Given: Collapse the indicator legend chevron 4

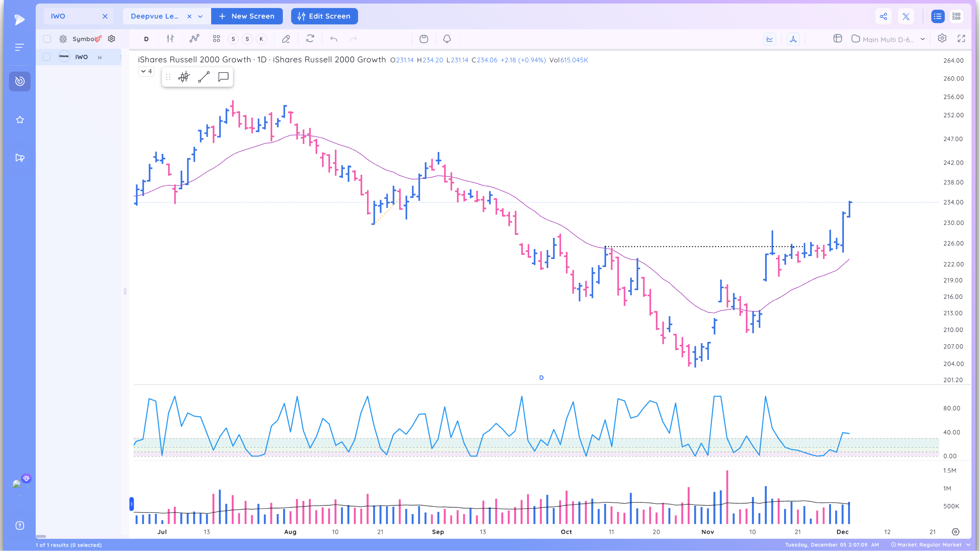Looking at the screenshot, I should click(x=146, y=71).
